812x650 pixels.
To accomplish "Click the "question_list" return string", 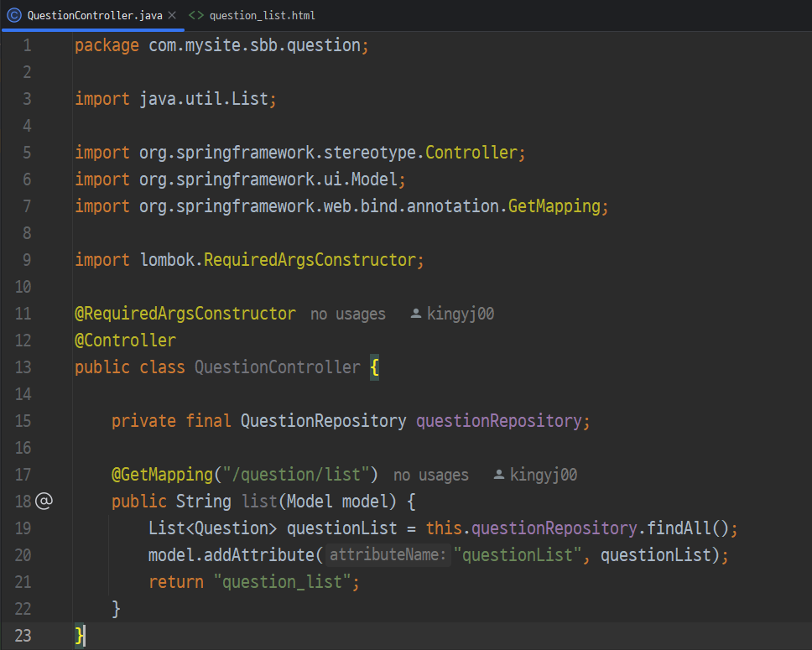I will point(282,581).
